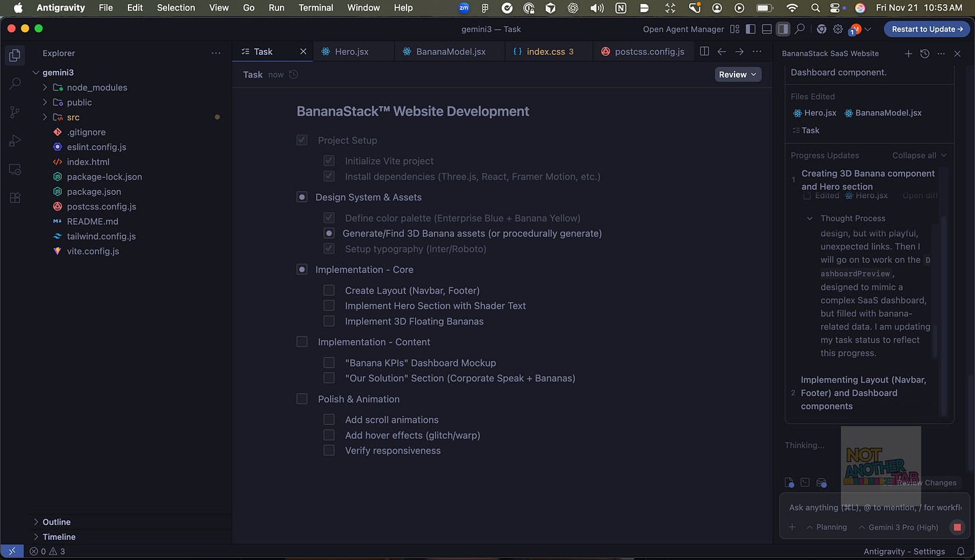The image size is (975, 560).
Task: Open Antigravity - Settings in status bar
Action: pyautogui.click(x=904, y=552)
